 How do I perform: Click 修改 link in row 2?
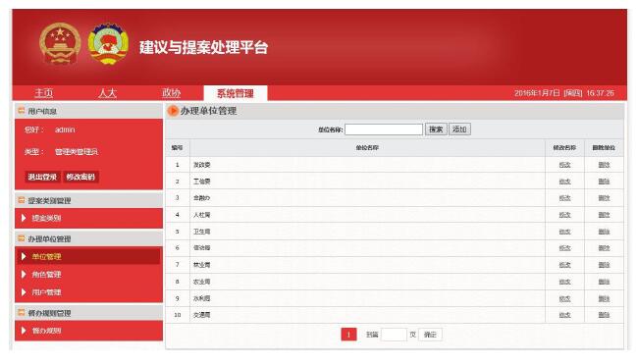click(x=564, y=182)
